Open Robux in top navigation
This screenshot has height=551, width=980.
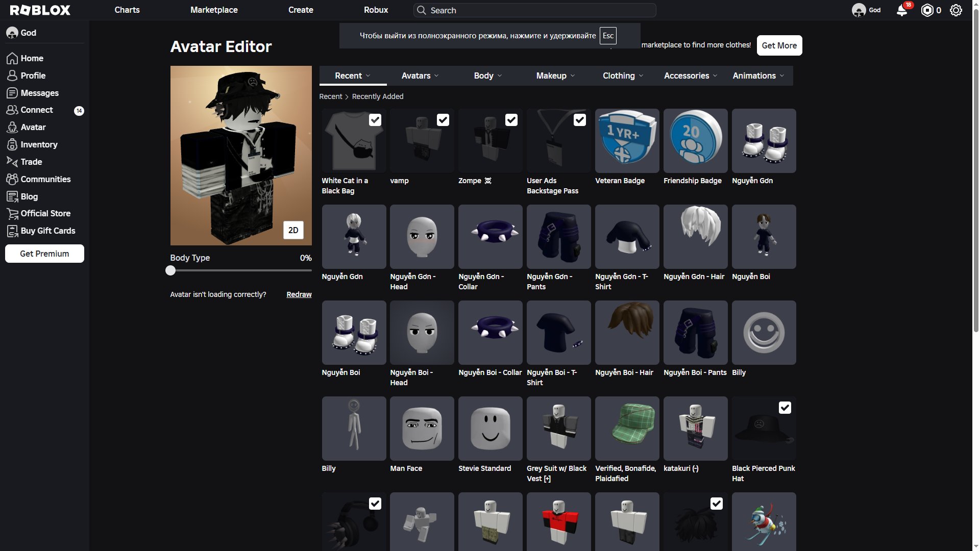coord(376,10)
